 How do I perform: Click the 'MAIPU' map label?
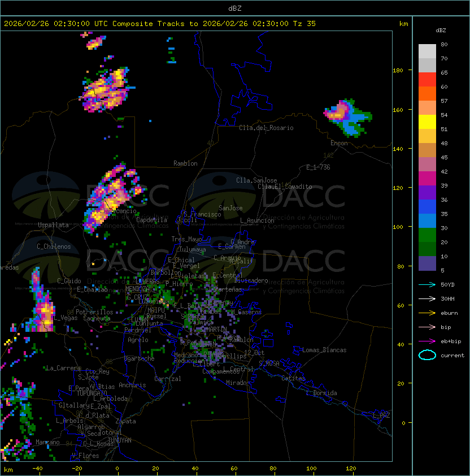[x=156, y=310]
